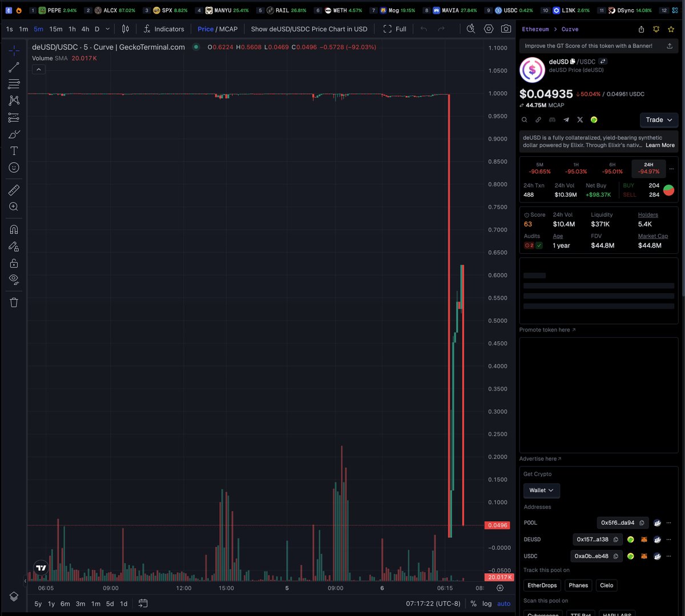Activate the zoom in tool
The width and height of the screenshot is (685, 616).
click(x=14, y=206)
